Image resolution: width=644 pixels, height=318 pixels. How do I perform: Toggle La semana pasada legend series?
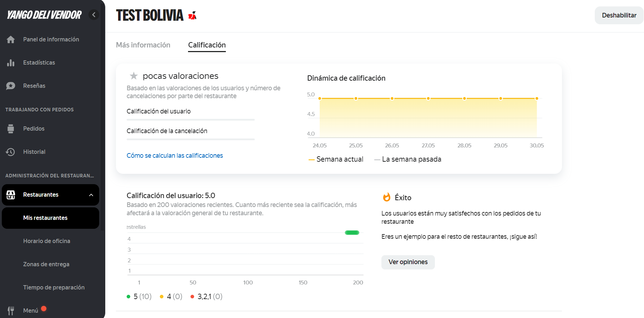(407, 159)
